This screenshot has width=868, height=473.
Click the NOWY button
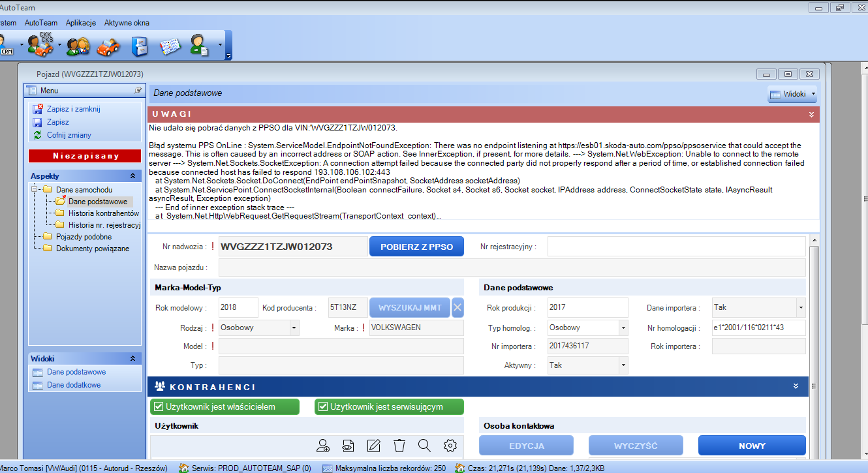click(752, 446)
